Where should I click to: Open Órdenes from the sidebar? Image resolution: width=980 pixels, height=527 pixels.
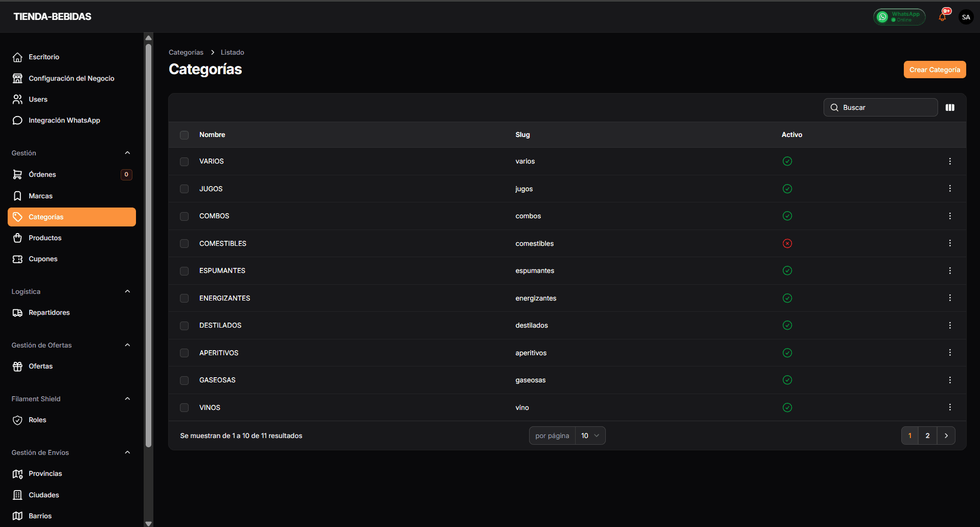(x=42, y=174)
